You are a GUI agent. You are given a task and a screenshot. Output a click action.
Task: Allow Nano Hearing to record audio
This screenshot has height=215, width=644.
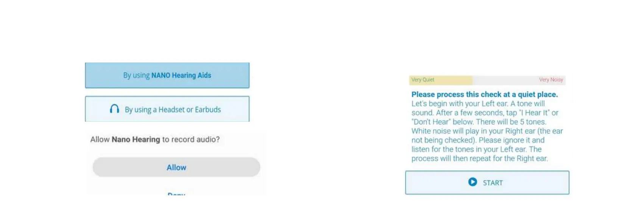[176, 167]
